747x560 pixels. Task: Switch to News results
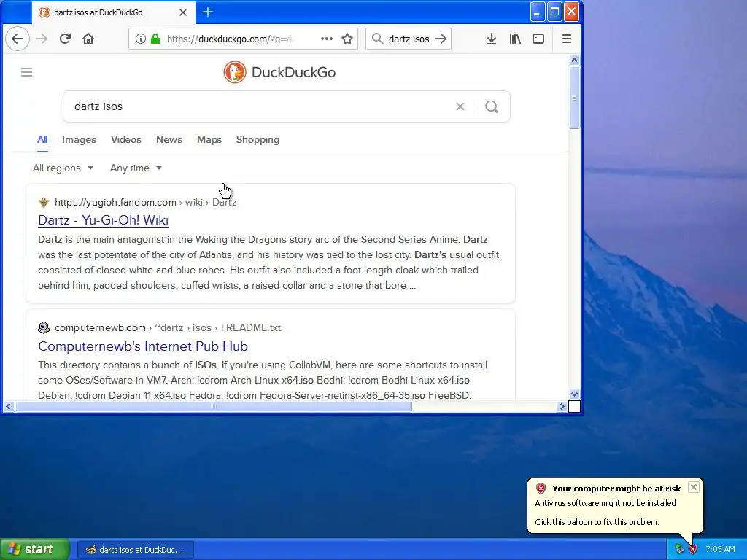pyautogui.click(x=169, y=139)
